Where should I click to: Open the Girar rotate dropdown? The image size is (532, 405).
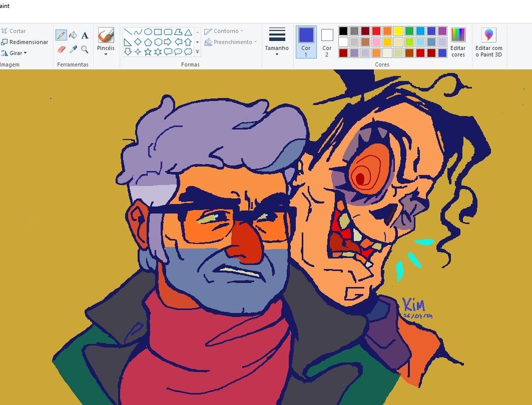pos(14,53)
